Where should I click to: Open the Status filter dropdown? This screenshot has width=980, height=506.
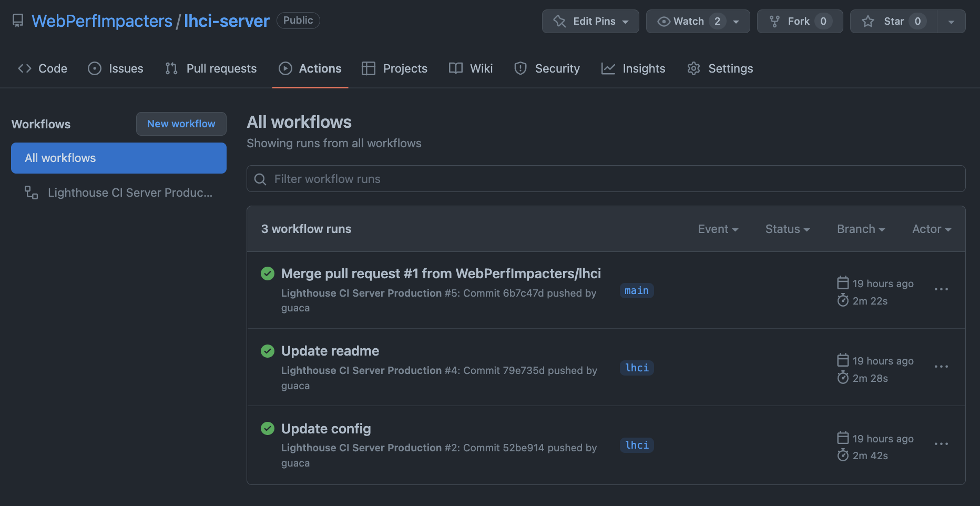tap(788, 229)
